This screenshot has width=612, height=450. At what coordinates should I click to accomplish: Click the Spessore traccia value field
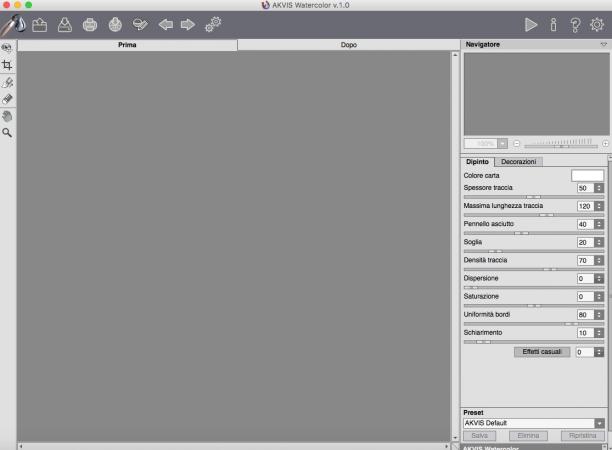(585, 188)
